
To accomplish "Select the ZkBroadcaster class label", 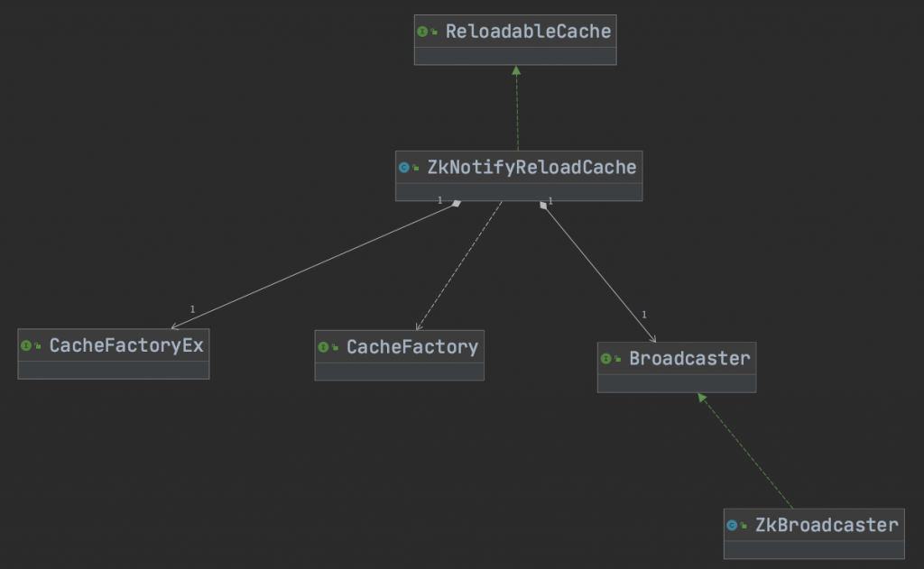I will pyautogui.click(x=827, y=525).
